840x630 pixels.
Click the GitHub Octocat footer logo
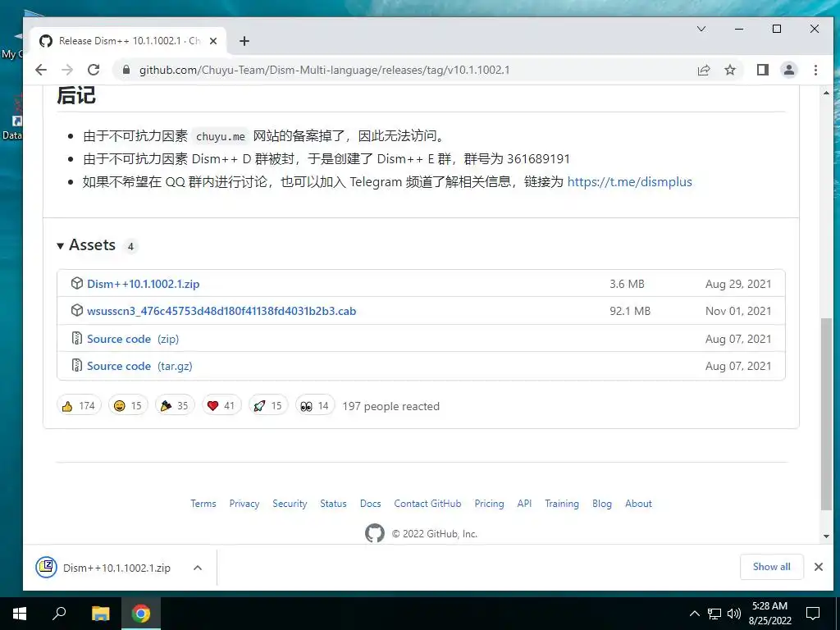(x=374, y=533)
